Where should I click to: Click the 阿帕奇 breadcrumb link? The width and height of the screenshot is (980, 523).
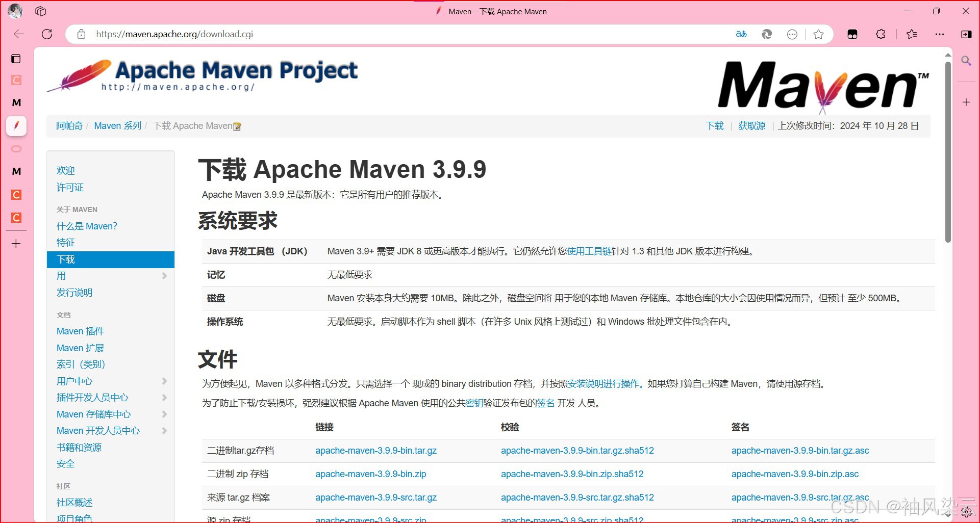tap(69, 126)
